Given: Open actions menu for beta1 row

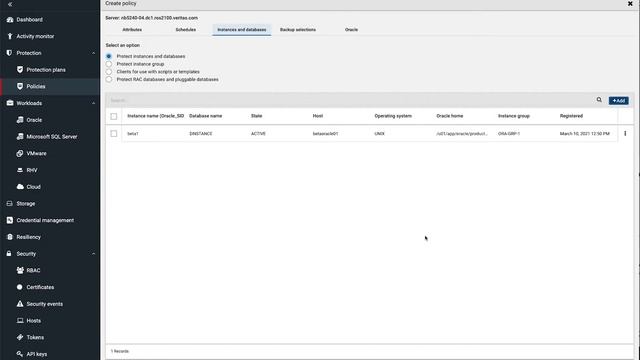Looking at the screenshot, I should coord(625,133).
